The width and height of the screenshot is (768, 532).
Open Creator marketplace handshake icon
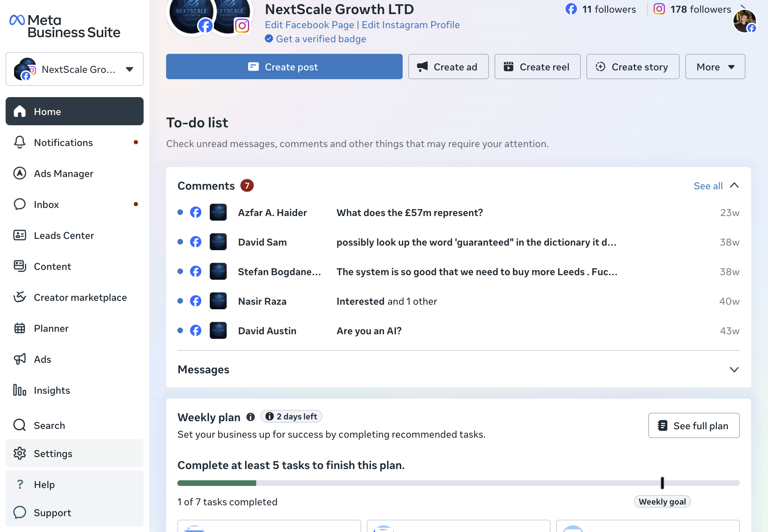20,297
